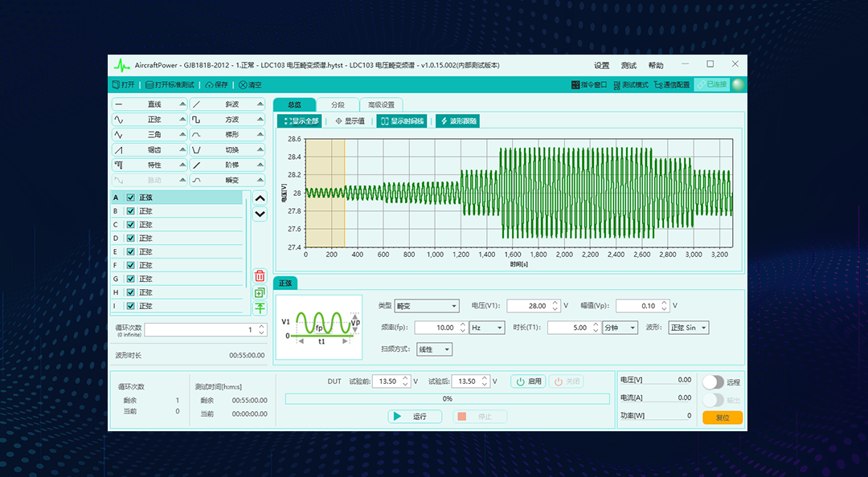
Task: Click the 启用 DUT enable button
Action: 529,381
